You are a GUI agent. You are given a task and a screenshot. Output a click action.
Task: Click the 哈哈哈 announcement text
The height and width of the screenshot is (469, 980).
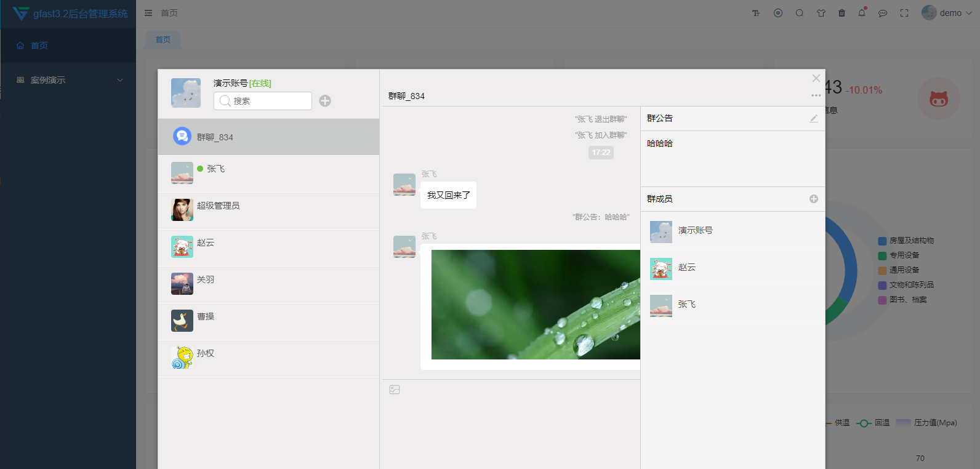pos(660,143)
